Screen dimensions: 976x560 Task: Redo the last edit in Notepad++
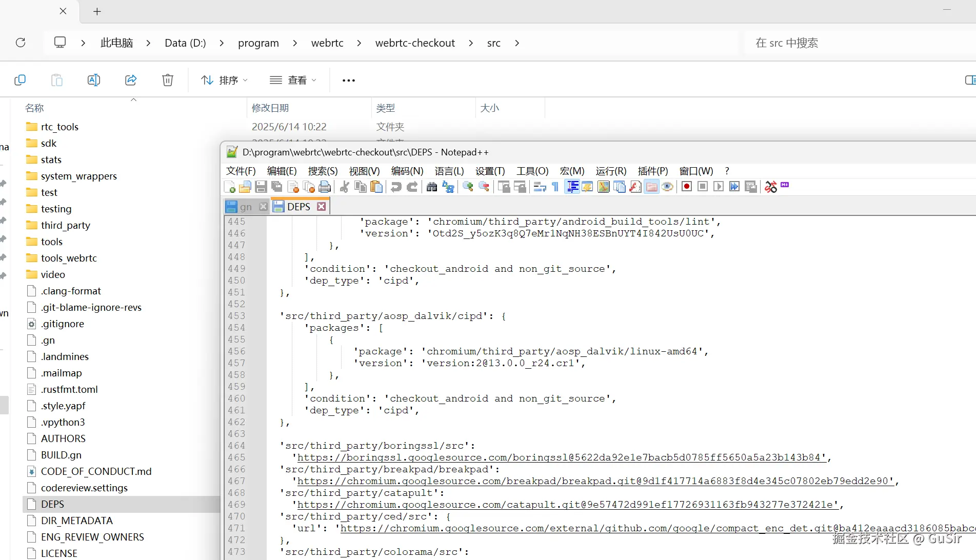(412, 187)
